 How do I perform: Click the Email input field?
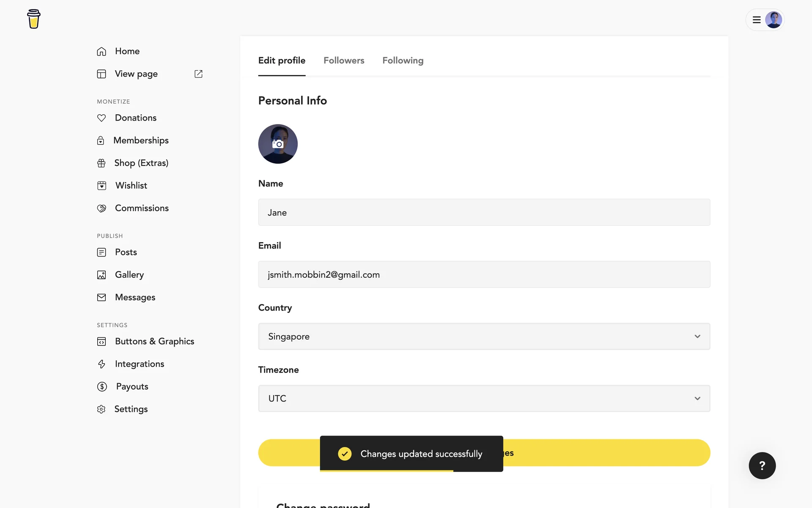pos(484,274)
